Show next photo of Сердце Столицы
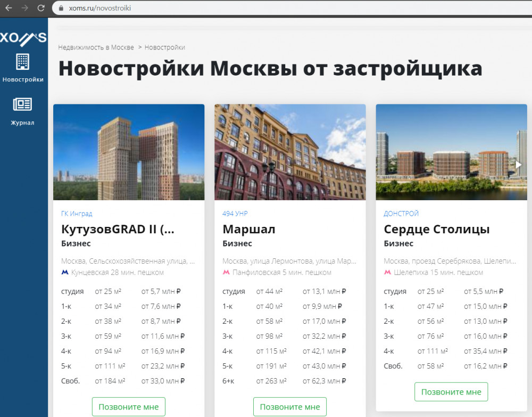The image size is (532, 417). 518,165
